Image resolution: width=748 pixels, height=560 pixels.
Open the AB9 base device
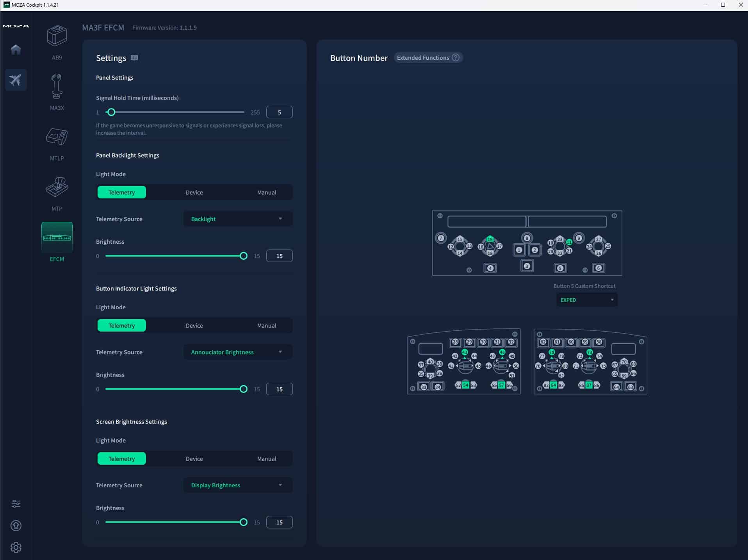tap(57, 42)
